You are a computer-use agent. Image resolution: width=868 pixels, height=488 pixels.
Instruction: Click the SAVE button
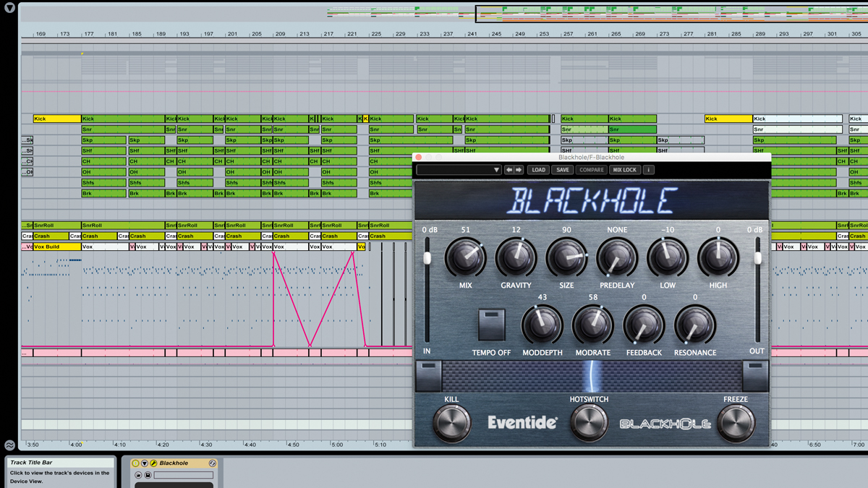562,170
